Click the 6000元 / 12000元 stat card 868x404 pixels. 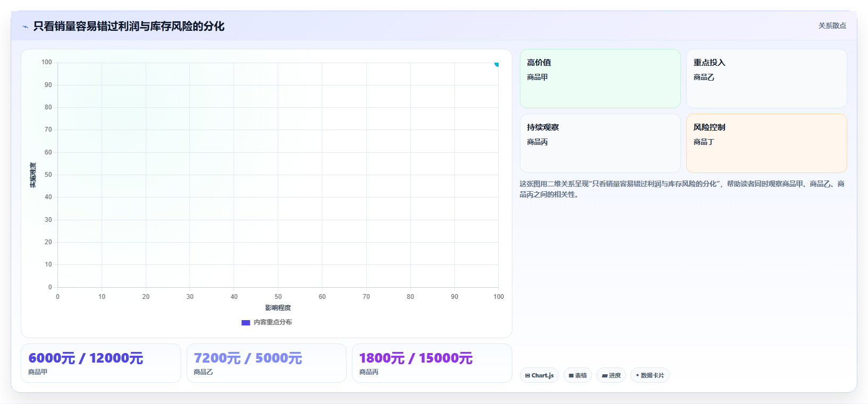click(101, 363)
